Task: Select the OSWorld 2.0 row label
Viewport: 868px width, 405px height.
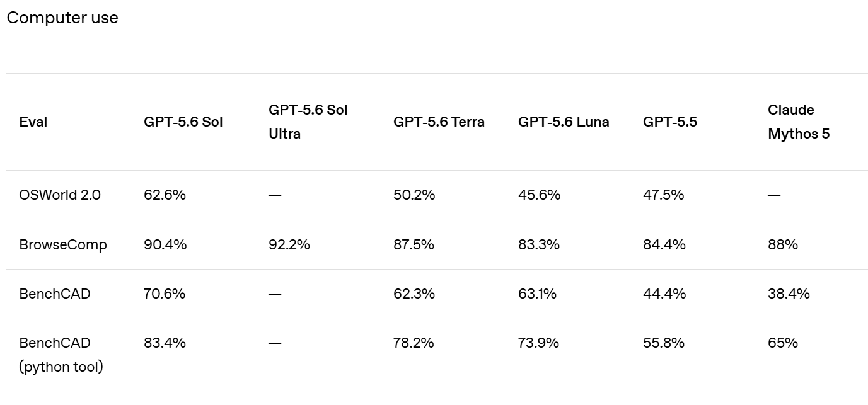Action: [60, 195]
